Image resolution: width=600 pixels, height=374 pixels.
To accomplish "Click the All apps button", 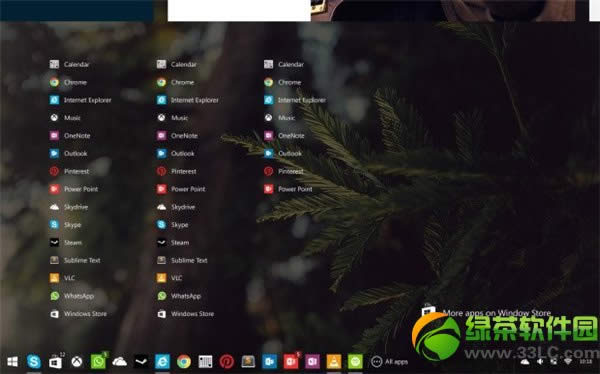I will [x=389, y=362].
